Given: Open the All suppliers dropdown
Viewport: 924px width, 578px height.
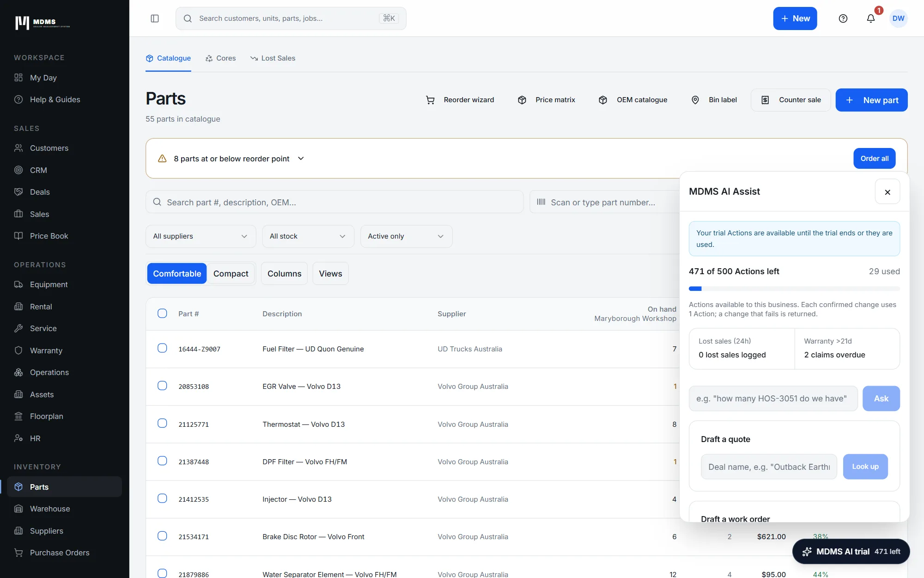Looking at the screenshot, I should [201, 236].
